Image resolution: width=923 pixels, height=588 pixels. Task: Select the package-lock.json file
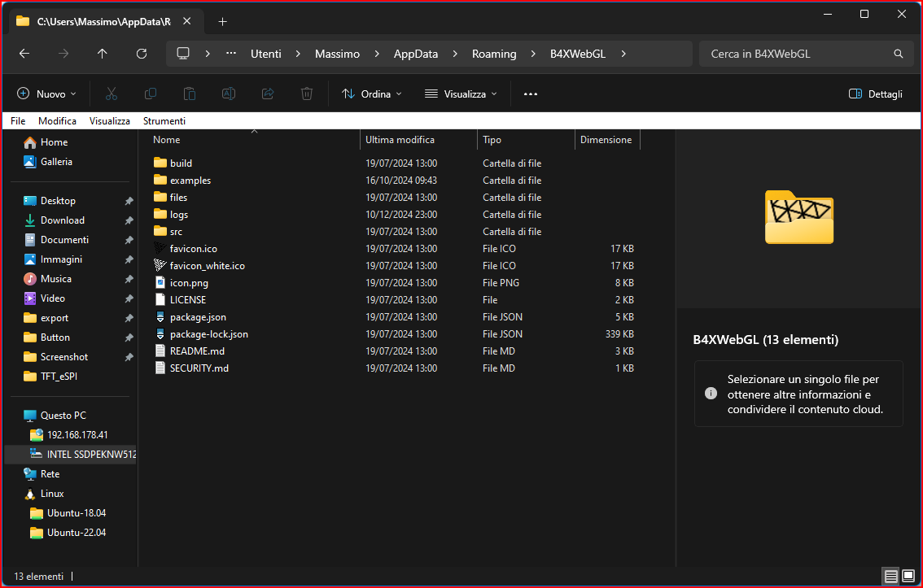click(x=209, y=334)
